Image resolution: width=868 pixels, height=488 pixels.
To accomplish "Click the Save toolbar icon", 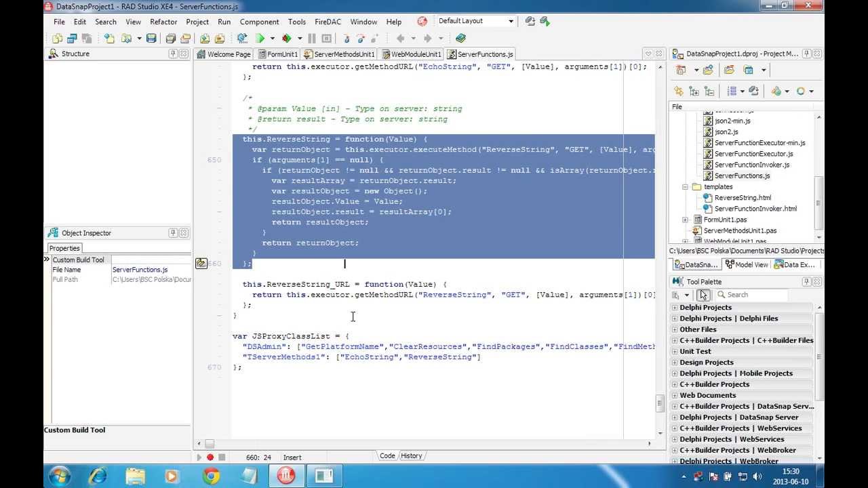I will [151, 39].
